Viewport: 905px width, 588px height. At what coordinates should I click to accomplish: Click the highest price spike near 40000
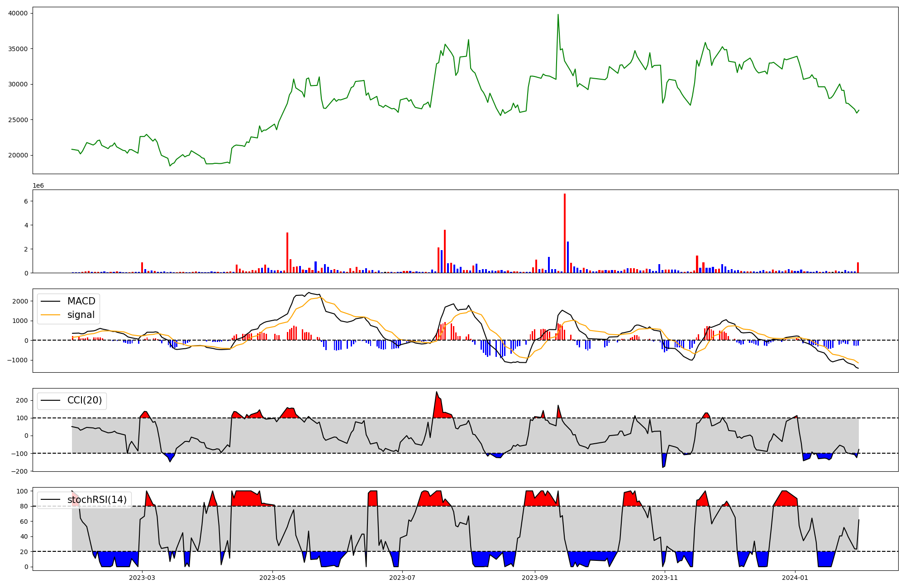point(558,15)
